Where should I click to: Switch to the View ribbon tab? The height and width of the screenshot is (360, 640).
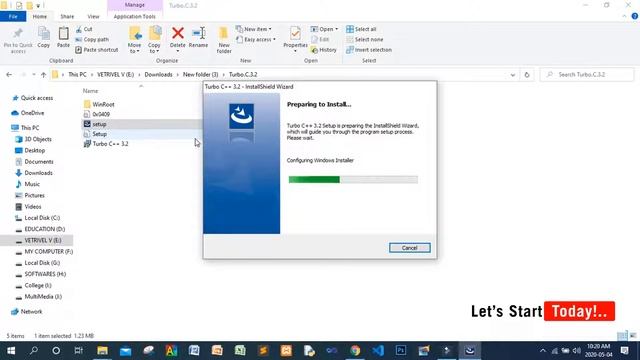(x=93, y=17)
